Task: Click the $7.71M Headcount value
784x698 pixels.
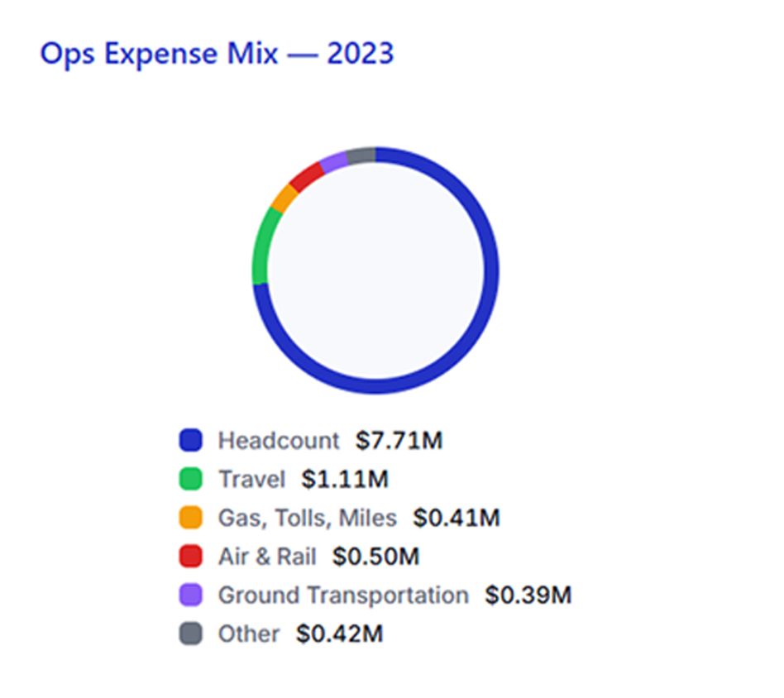Action: 399,441
